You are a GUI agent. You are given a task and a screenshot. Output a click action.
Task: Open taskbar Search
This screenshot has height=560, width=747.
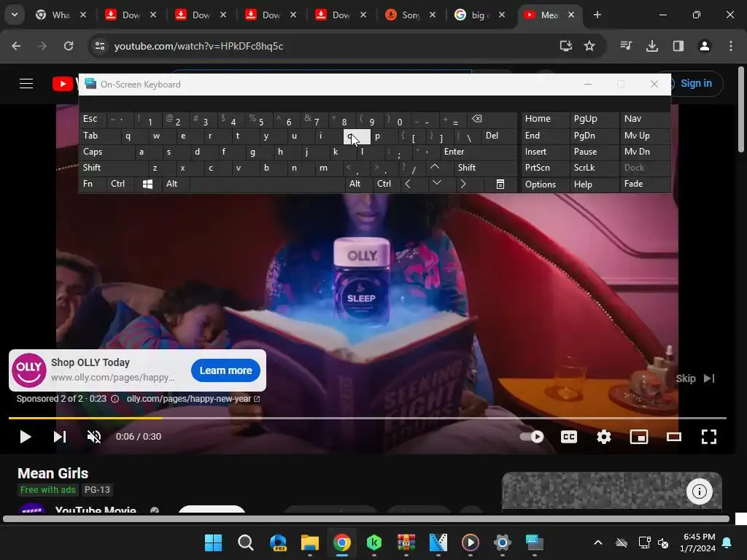pos(246,542)
